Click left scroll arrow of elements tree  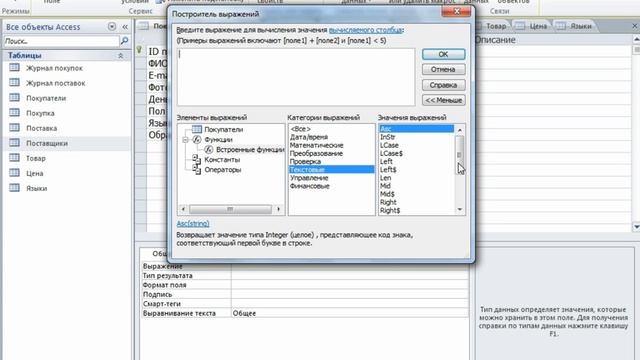[x=183, y=209]
